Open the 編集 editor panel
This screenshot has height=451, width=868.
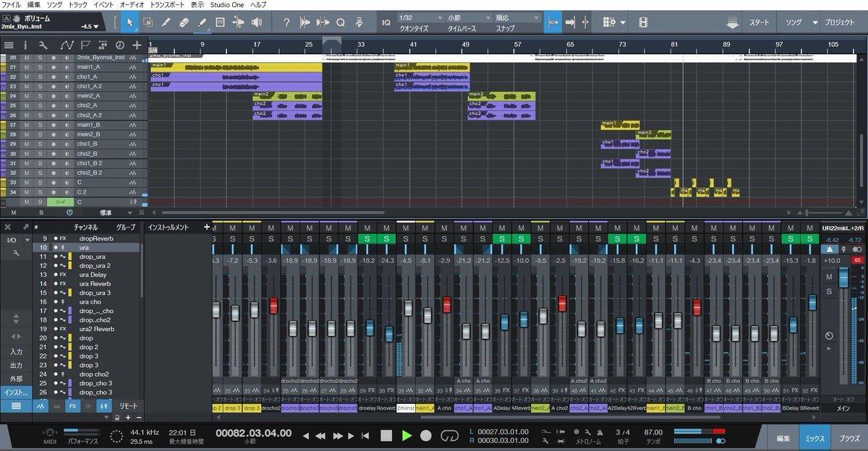click(x=783, y=438)
